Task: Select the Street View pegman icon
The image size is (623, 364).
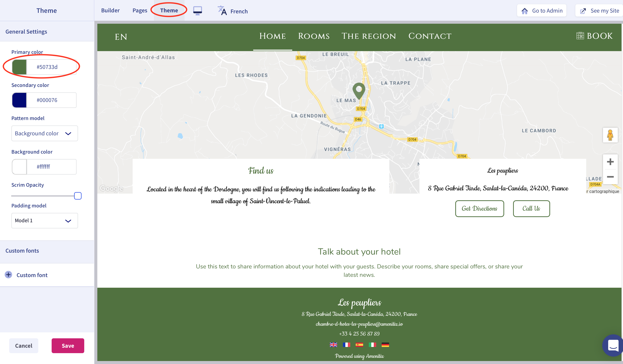Action: [610, 135]
